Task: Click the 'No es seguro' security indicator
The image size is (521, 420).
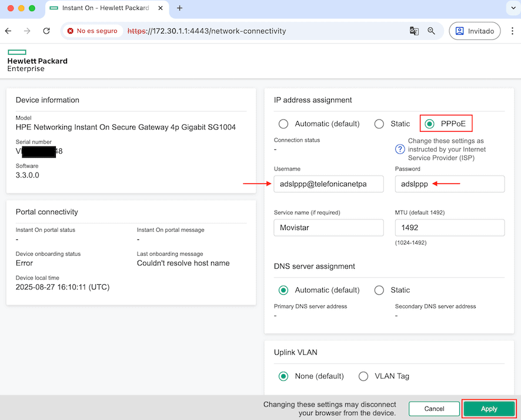Action: 92,31
